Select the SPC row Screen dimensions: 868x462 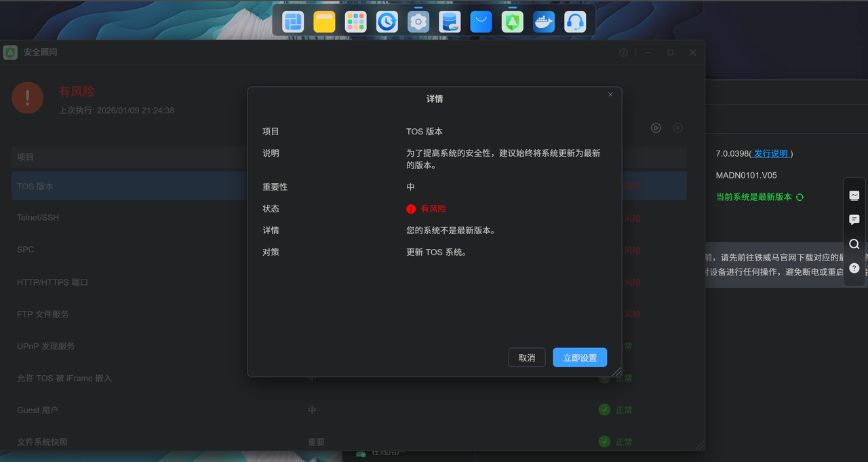click(x=349, y=250)
